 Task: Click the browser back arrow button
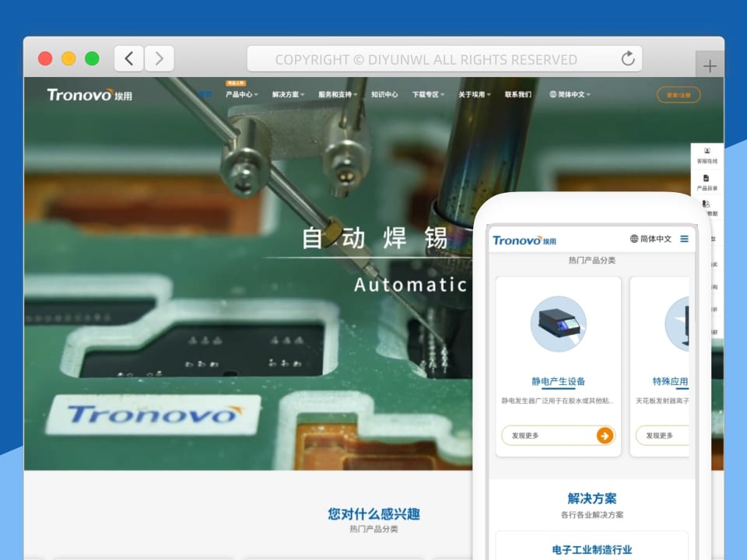point(128,58)
